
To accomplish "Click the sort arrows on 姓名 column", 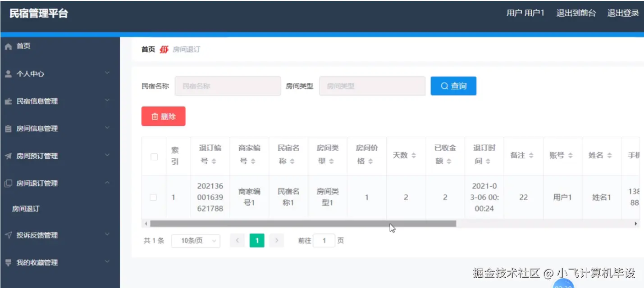I will point(610,155).
